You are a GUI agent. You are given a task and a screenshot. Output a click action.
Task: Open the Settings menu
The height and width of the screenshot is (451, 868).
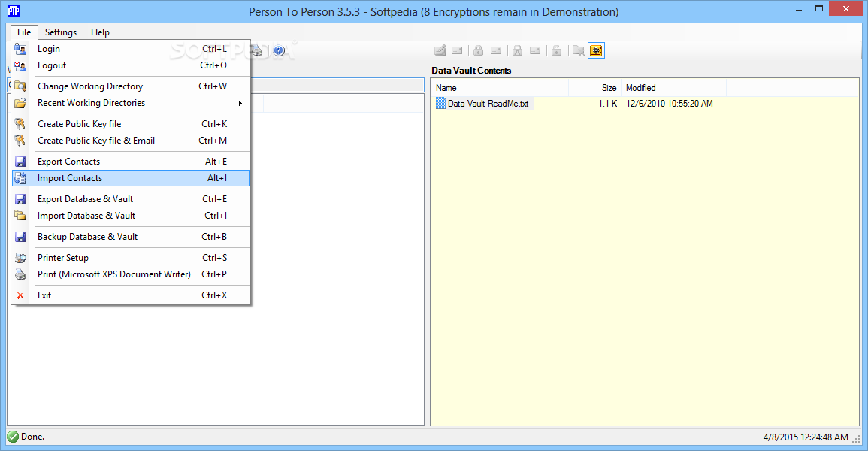pos(61,32)
